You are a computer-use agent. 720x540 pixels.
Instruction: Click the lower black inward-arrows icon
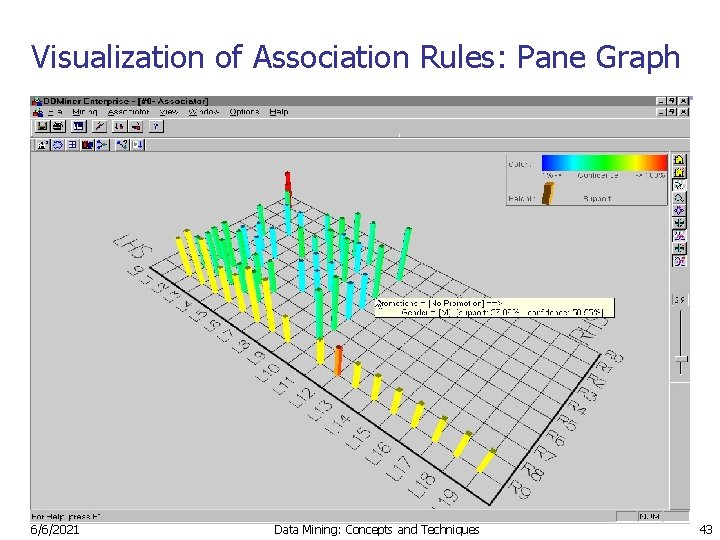click(679, 248)
